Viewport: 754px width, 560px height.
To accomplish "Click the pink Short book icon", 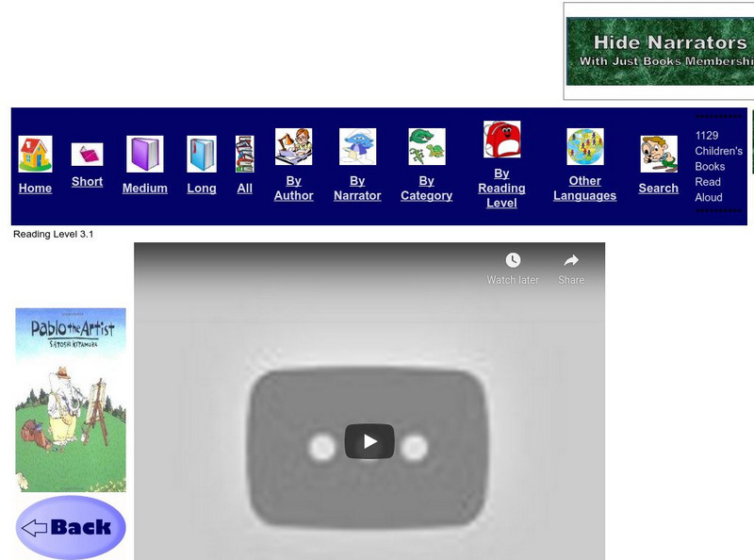I will [87, 155].
